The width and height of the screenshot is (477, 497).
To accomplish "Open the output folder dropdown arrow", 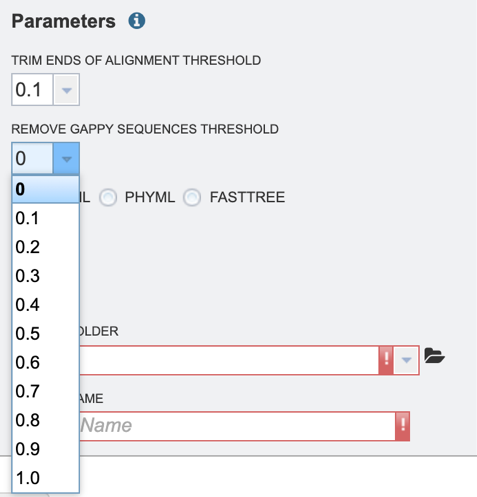I will 406,360.
